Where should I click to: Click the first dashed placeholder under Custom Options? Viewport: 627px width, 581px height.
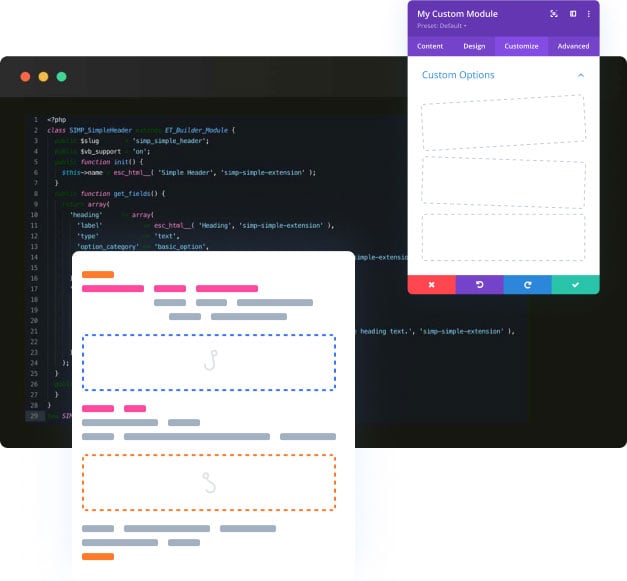pyautogui.click(x=503, y=122)
